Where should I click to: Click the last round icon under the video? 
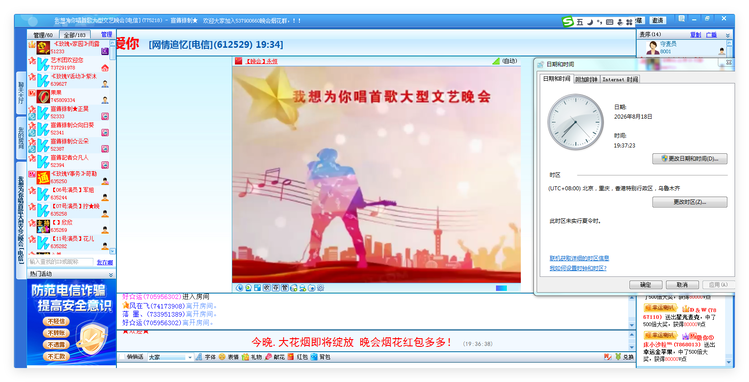pos(321,287)
